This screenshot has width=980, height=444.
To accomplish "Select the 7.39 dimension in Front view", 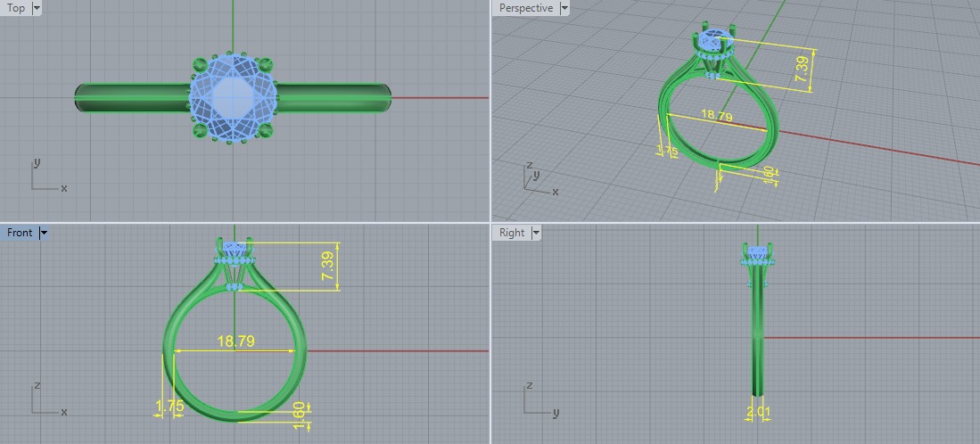I will [329, 267].
